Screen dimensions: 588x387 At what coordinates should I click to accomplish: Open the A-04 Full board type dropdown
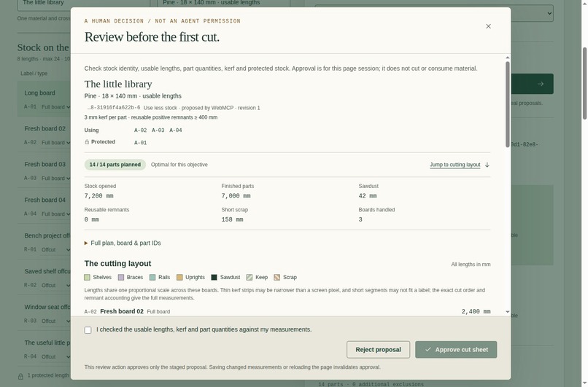(55, 214)
